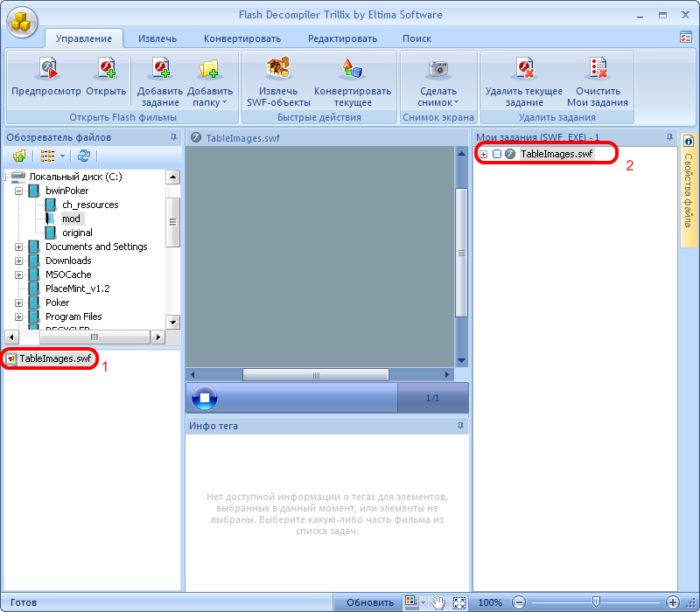Click the Готов status text

24,602
